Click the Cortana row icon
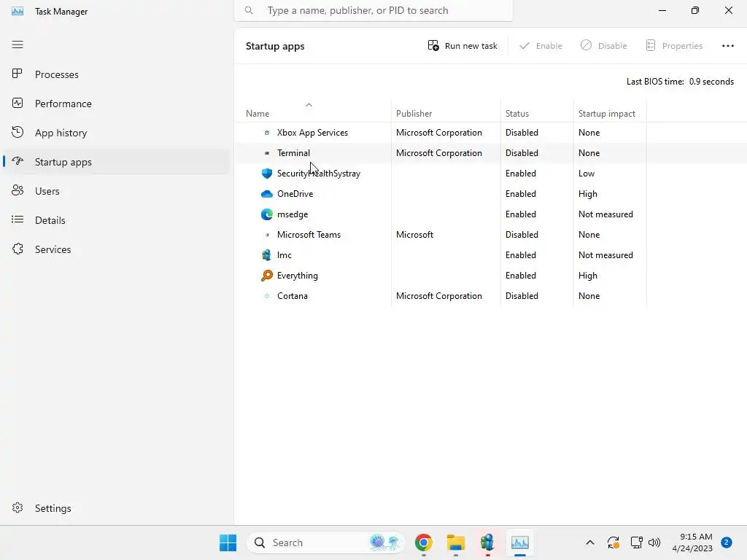The image size is (747, 560). pyautogui.click(x=267, y=296)
